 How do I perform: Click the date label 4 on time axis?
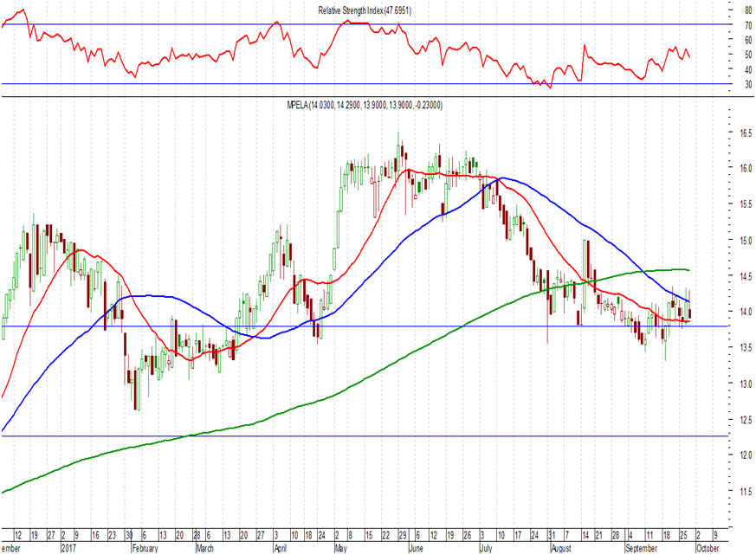point(630,536)
